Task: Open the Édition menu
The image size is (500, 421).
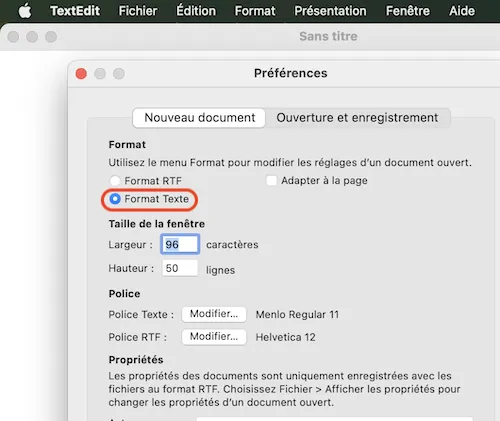Action: (196, 11)
